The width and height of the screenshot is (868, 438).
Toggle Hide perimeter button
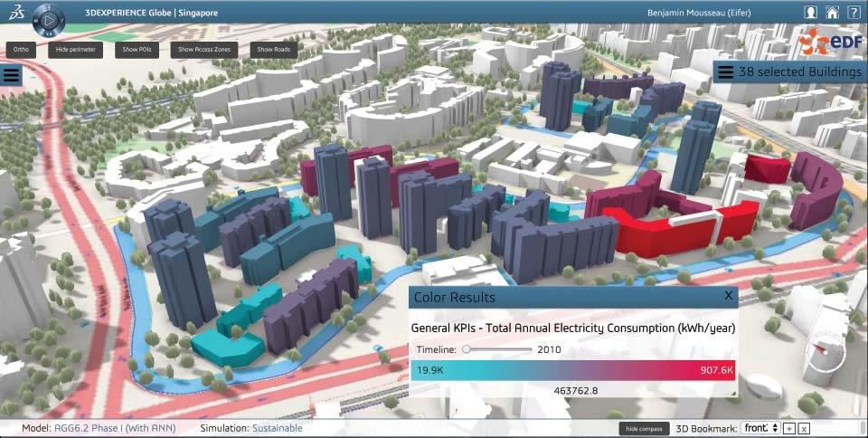coord(75,49)
